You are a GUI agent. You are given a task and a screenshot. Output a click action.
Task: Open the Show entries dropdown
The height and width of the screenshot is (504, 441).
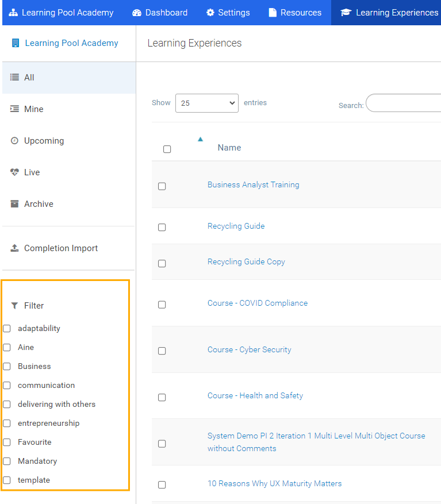click(206, 103)
